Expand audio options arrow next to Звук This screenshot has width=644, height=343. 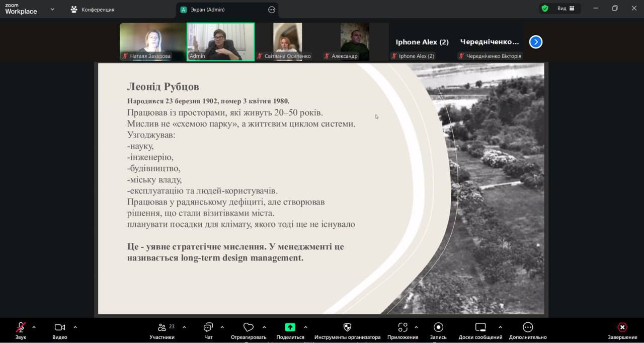34,327
